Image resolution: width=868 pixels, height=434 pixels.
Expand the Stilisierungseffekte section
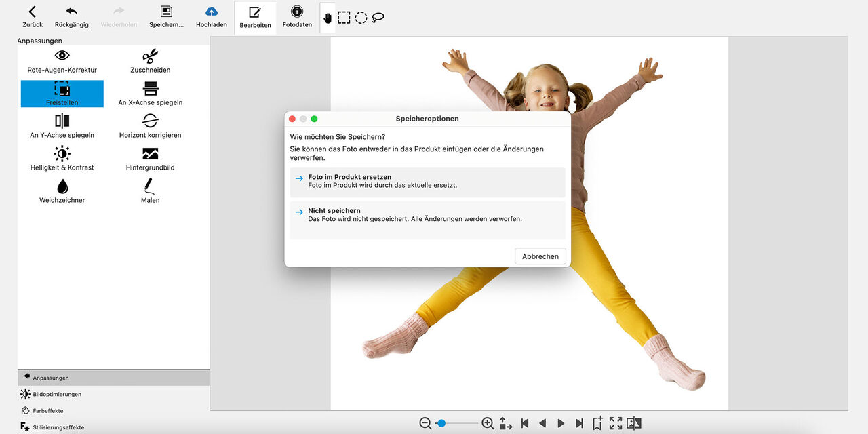(x=113, y=427)
